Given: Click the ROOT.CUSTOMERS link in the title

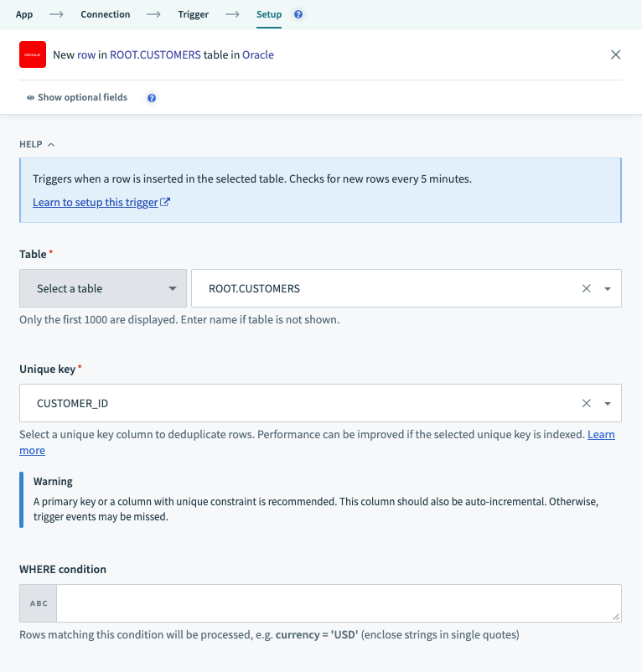Looking at the screenshot, I should [155, 55].
